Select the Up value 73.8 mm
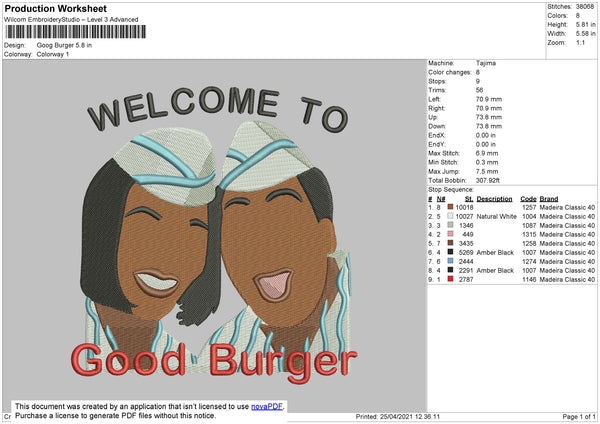Viewport: 600px width, 424px height. point(489,117)
